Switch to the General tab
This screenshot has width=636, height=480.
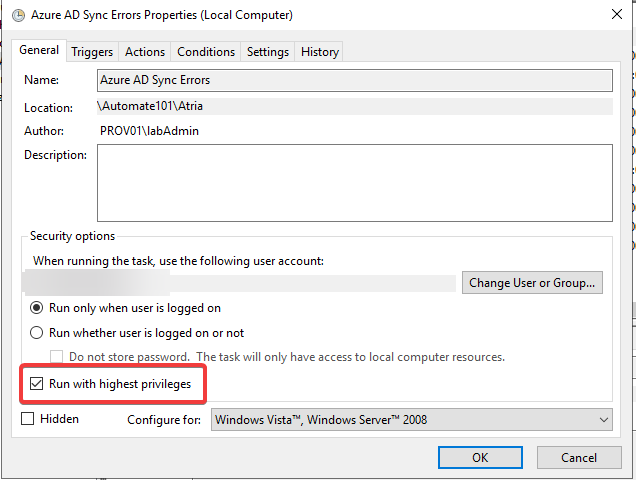coord(39,50)
